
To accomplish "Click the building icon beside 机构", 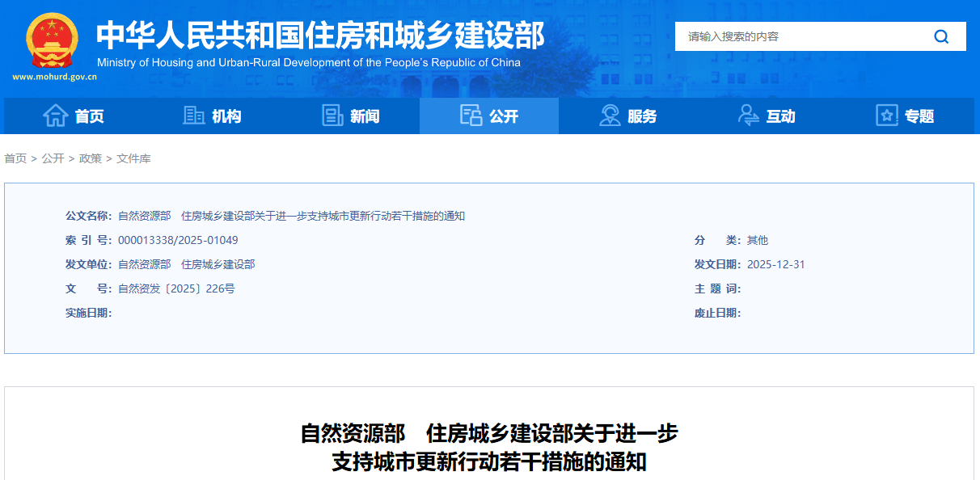I will (x=194, y=115).
